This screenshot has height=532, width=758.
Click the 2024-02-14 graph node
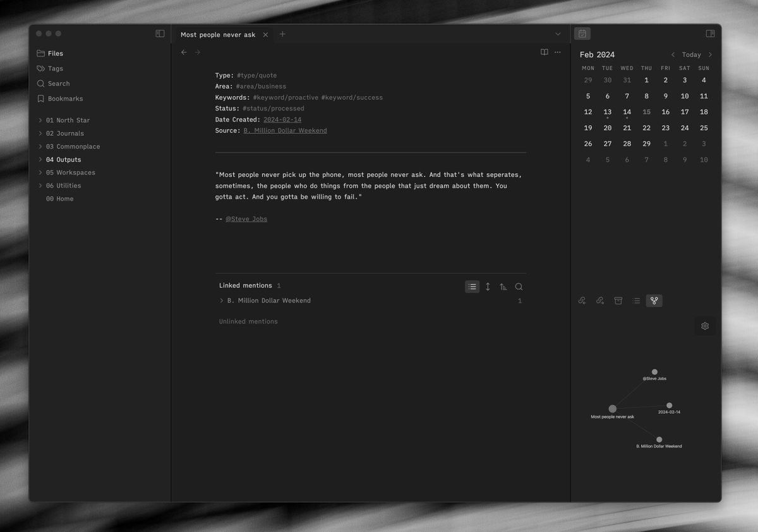(x=669, y=406)
